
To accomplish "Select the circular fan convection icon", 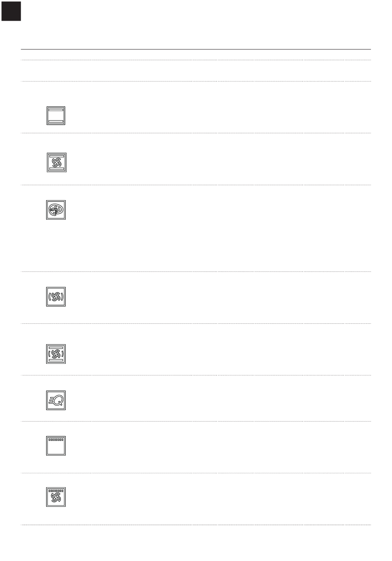I will click(x=56, y=297).
